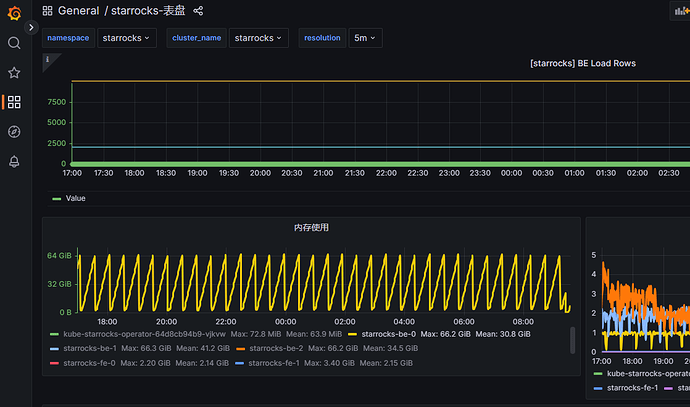
Task: Toggle the starrocks-fe-0 legend series
Action: 89,363
